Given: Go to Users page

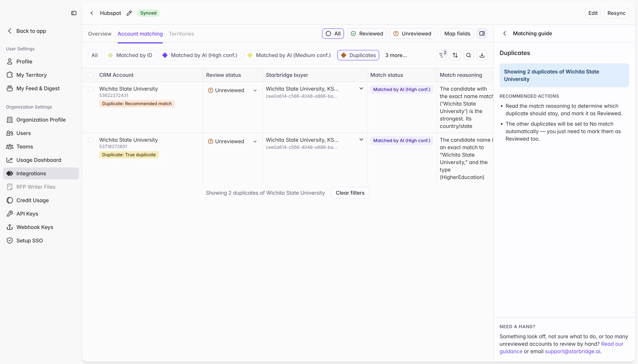Looking at the screenshot, I should point(41,133).
